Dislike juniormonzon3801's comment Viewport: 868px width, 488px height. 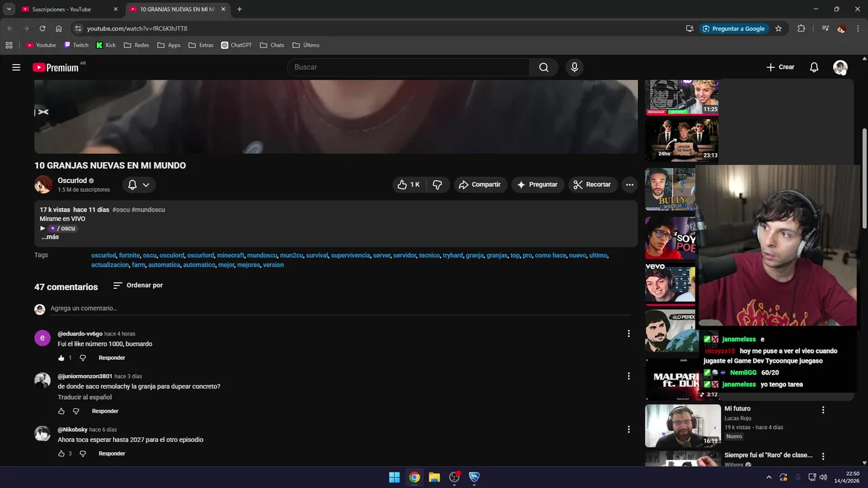(76, 411)
